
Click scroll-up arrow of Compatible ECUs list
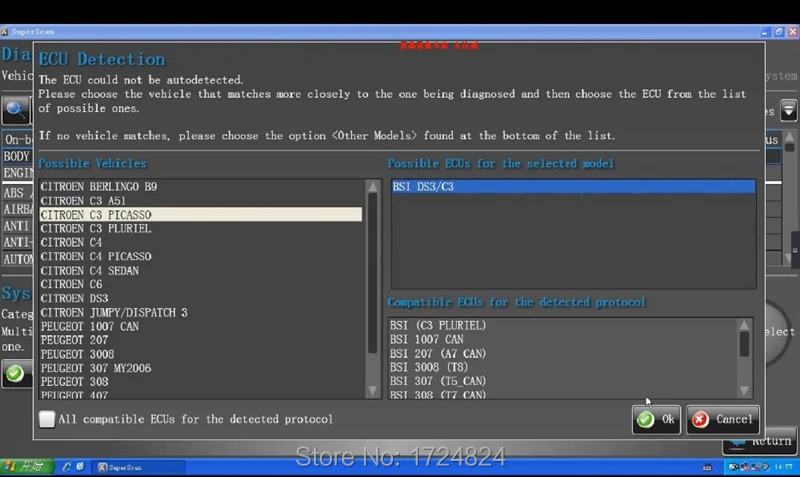pyautogui.click(x=744, y=325)
